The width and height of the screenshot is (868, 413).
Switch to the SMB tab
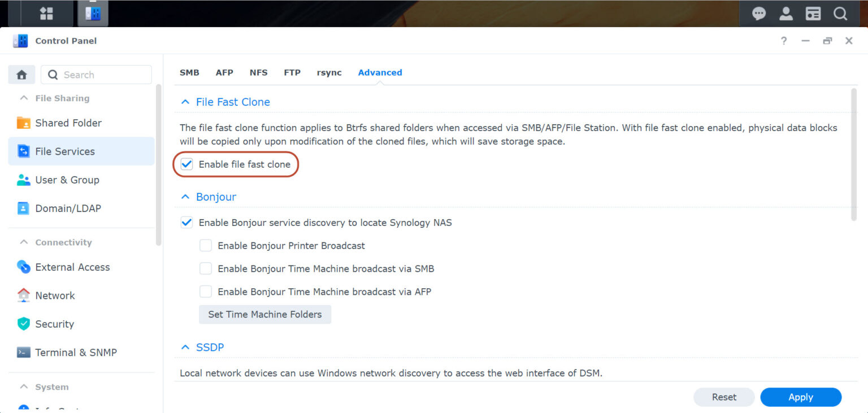click(189, 72)
